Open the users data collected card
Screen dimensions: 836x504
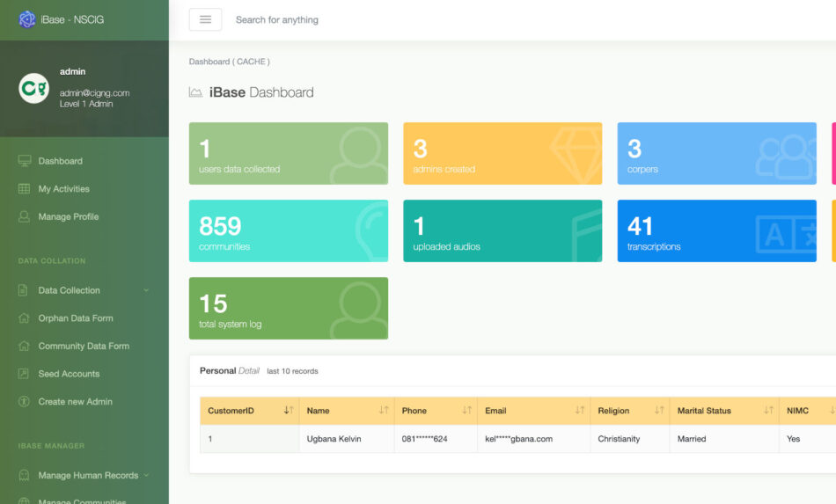pos(288,153)
